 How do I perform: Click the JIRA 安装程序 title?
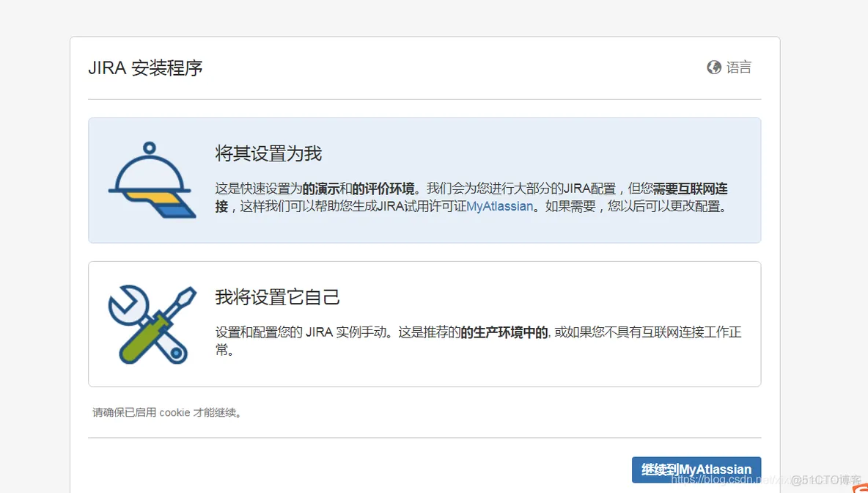coord(146,68)
